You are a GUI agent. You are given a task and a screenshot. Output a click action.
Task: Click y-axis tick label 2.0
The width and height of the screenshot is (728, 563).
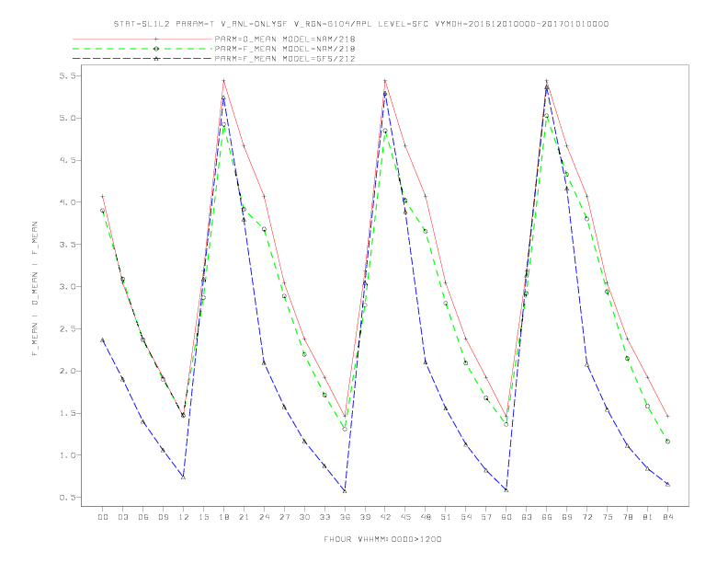(70, 371)
